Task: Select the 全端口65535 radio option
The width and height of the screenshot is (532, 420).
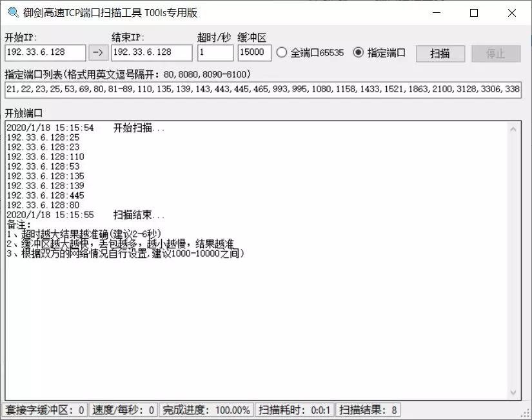Action: coord(280,53)
